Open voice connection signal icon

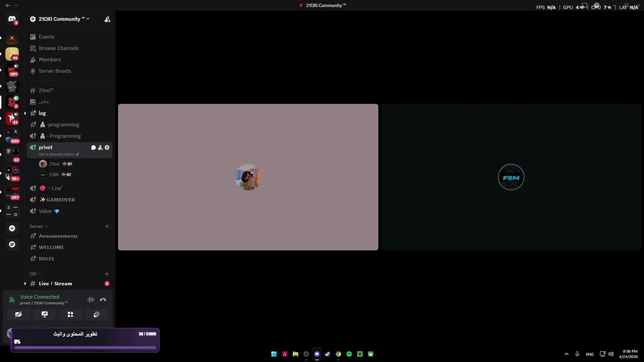pos(12,300)
